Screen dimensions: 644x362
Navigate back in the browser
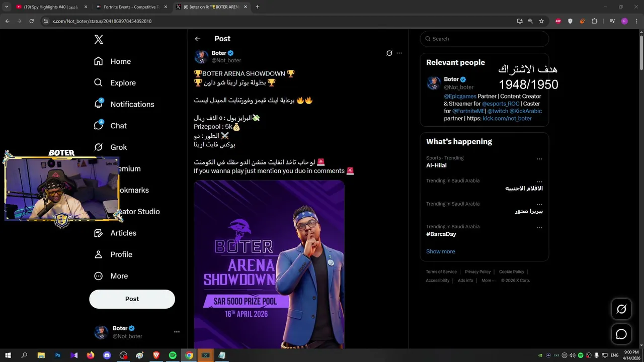(7, 21)
